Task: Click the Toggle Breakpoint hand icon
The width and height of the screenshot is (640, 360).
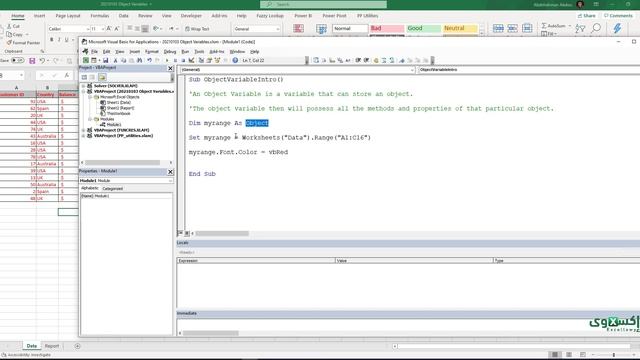Action: point(376,60)
